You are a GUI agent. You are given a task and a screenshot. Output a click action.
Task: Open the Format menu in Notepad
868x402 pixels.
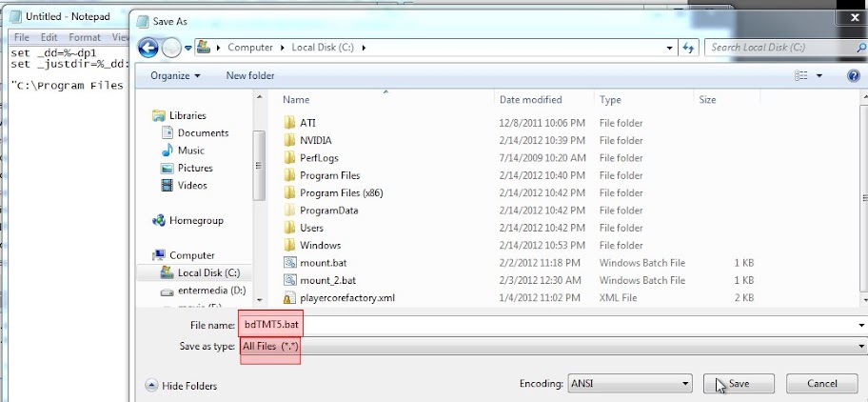[x=84, y=37]
